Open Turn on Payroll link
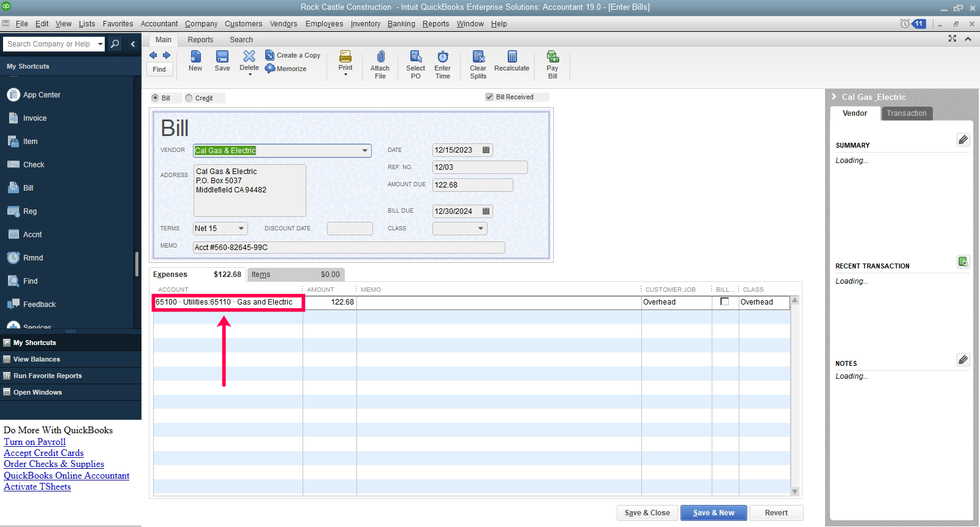 [35, 442]
